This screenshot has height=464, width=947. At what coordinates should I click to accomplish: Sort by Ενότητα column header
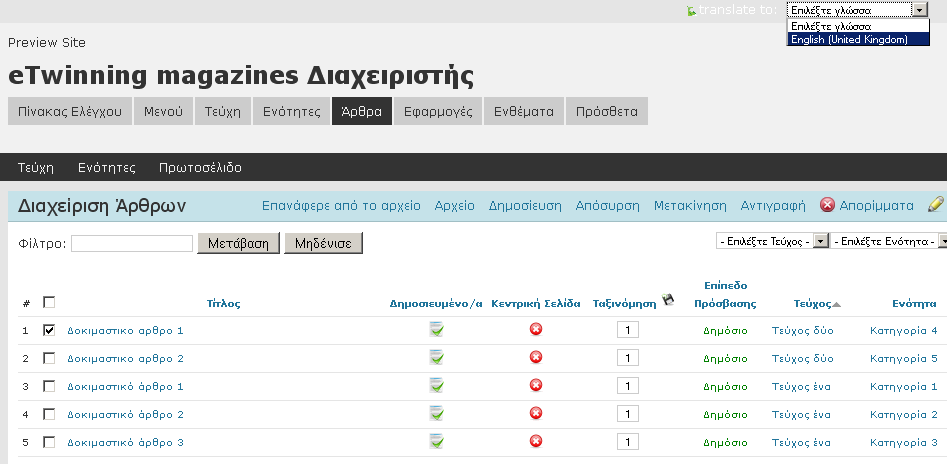point(914,303)
